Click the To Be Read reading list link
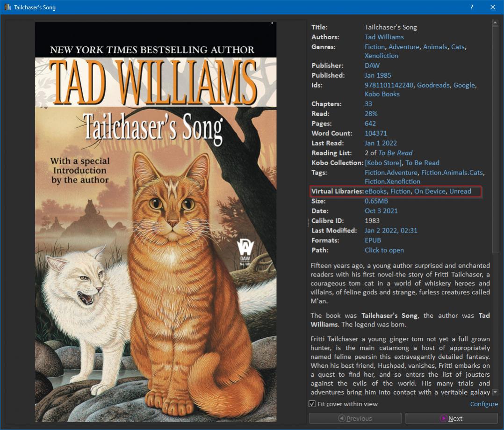The height and width of the screenshot is (430, 504). point(396,153)
